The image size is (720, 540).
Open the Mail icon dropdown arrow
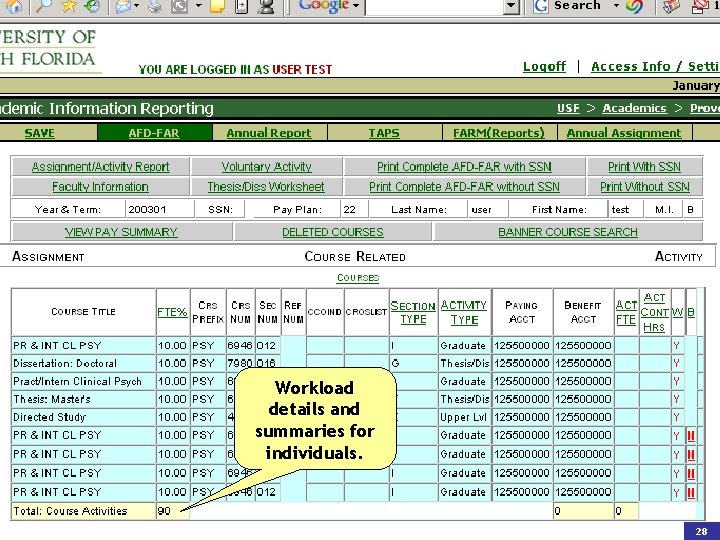click(x=136, y=6)
